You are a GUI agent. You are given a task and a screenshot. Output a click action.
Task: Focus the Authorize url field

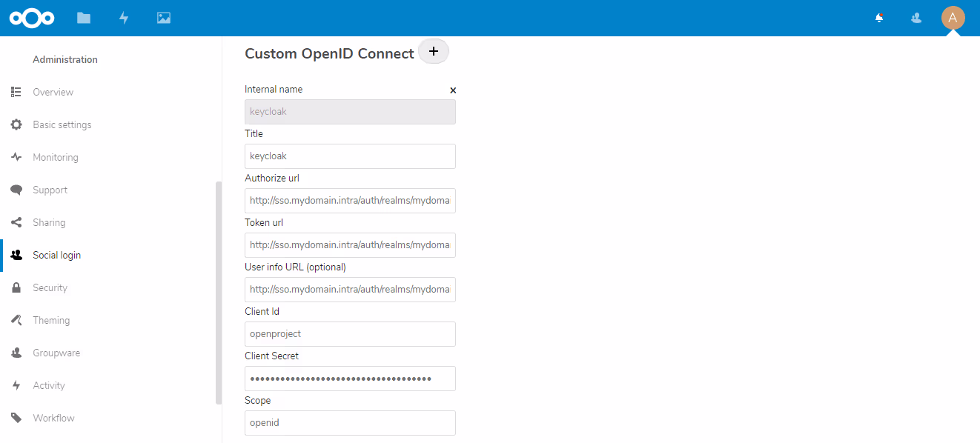pyautogui.click(x=350, y=201)
